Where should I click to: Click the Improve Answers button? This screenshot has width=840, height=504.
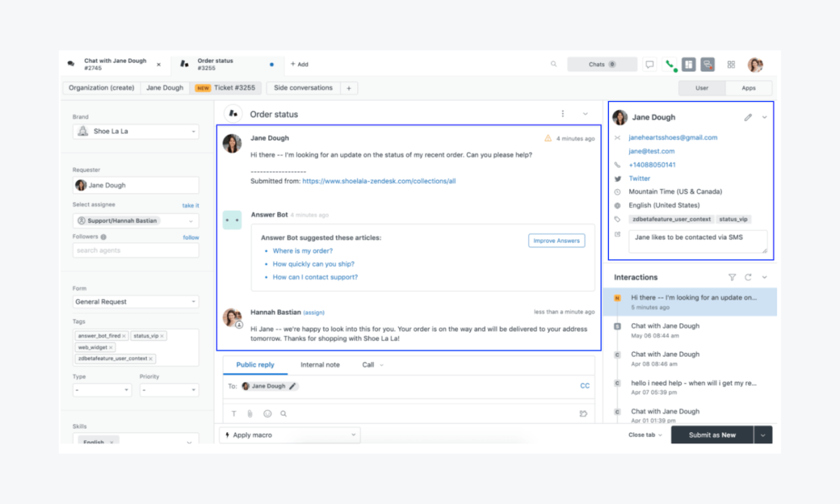[556, 241]
